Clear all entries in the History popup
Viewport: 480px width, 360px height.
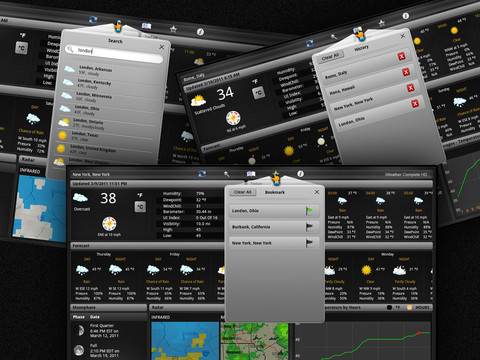coord(330,57)
